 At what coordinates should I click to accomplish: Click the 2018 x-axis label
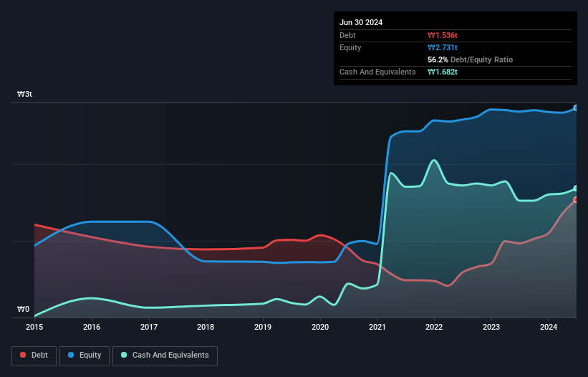pos(206,327)
